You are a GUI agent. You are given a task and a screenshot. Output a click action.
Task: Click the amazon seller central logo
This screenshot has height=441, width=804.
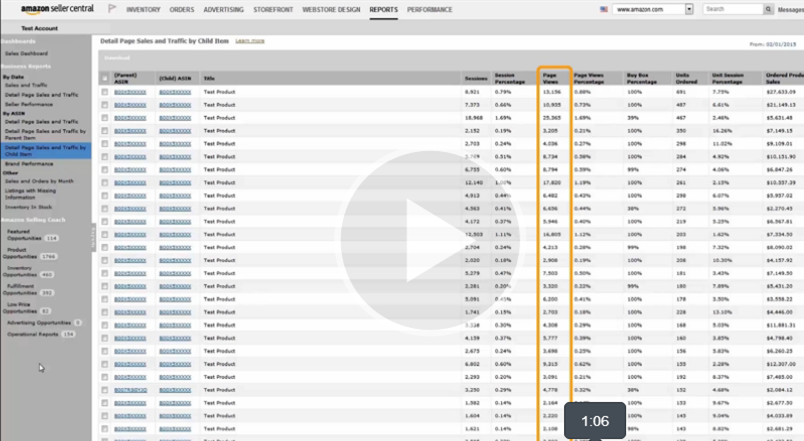(x=57, y=9)
